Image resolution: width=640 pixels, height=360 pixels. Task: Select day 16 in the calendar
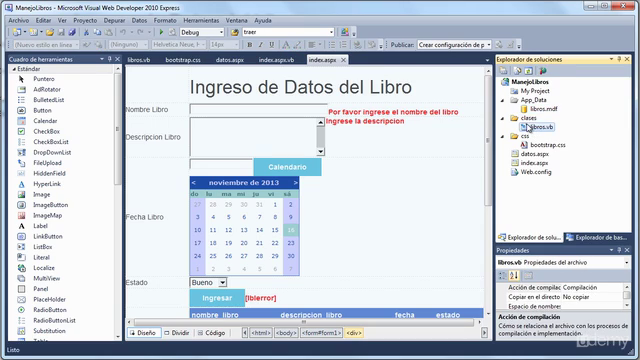pyautogui.click(x=291, y=230)
